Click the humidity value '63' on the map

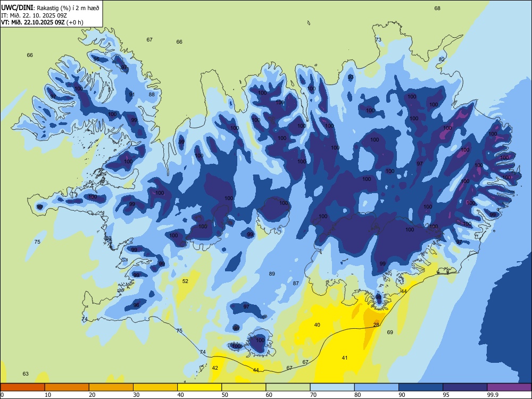tap(26, 373)
